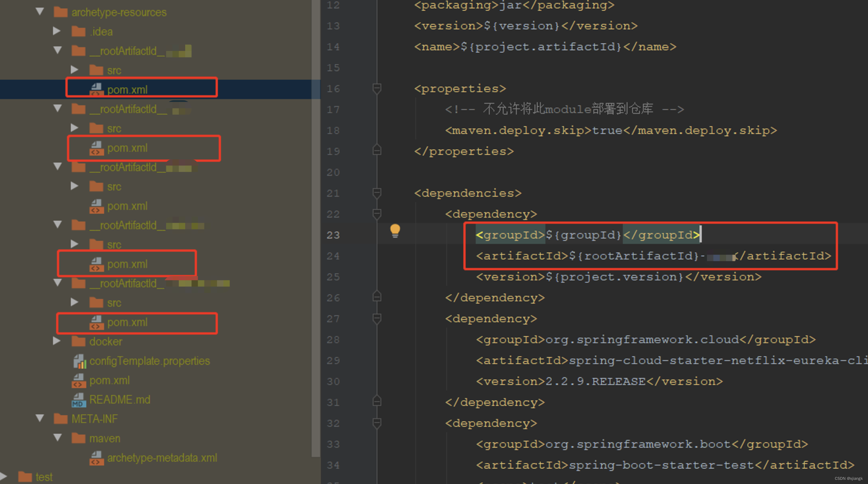Click the maven.deploy.skip true line
Viewport: 868px width, 484px height.
coord(611,131)
